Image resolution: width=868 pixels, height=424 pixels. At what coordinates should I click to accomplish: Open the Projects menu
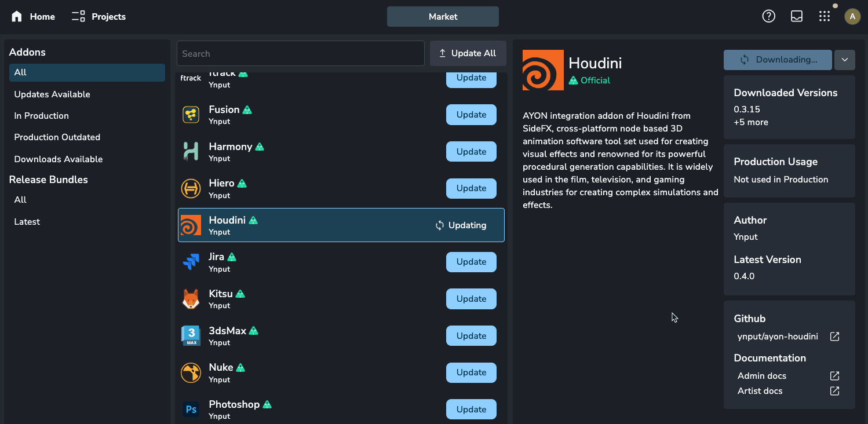tap(99, 16)
